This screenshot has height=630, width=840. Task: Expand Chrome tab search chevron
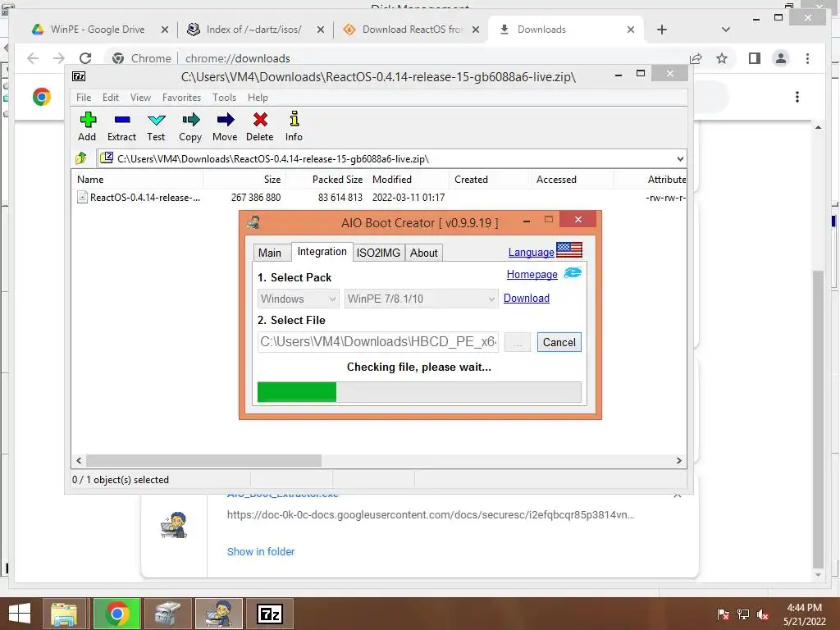pyautogui.click(x=726, y=30)
